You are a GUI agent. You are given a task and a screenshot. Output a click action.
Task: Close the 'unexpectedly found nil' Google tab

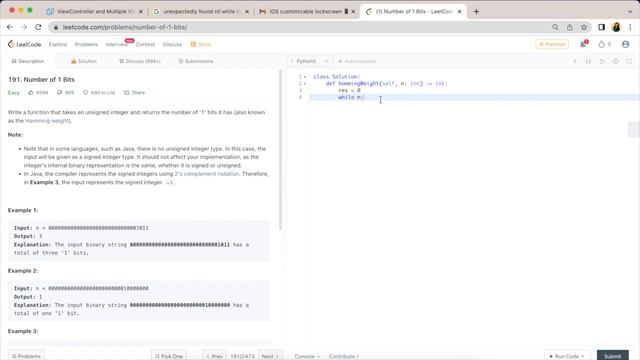point(247,11)
